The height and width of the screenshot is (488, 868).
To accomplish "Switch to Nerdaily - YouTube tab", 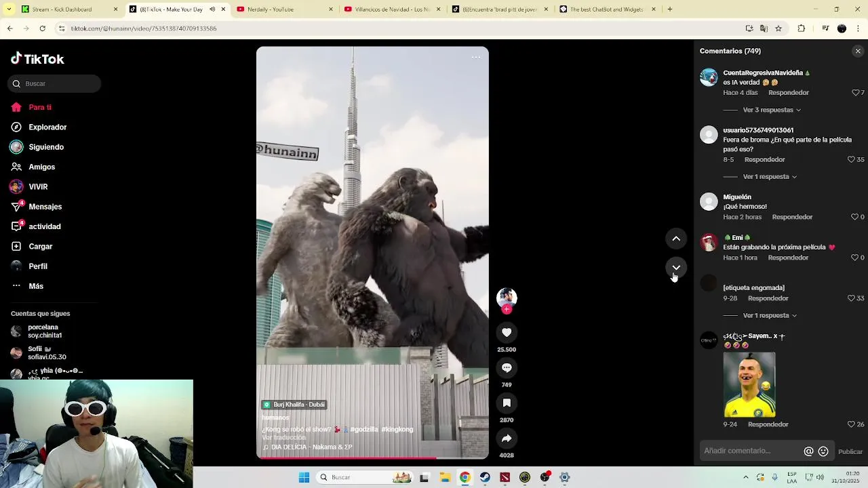I will 285,9.
